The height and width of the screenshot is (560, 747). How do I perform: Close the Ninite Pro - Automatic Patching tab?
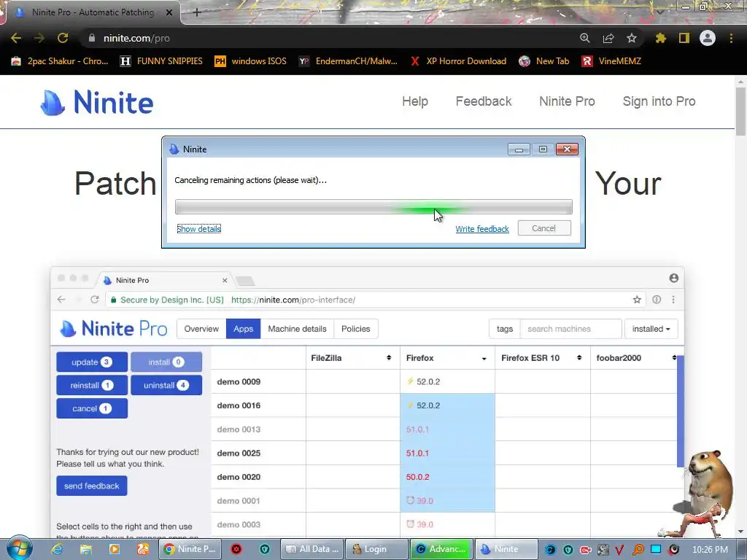pyautogui.click(x=169, y=13)
